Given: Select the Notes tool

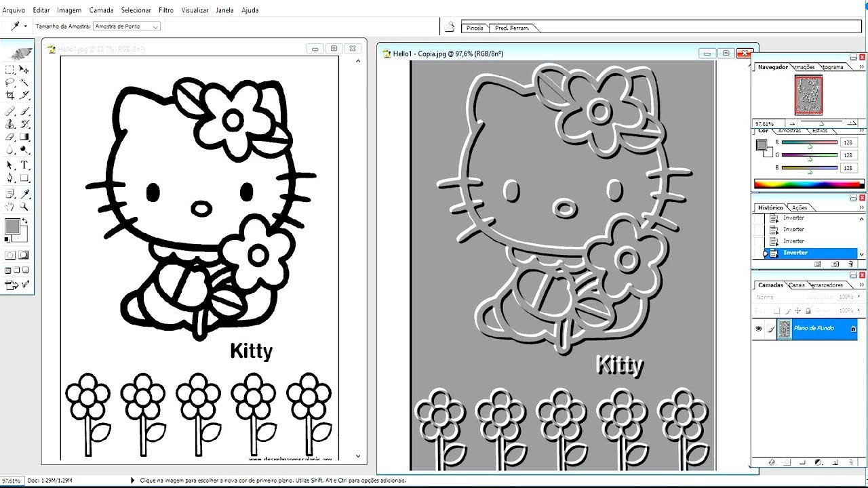Looking at the screenshot, I should tap(9, 195).
